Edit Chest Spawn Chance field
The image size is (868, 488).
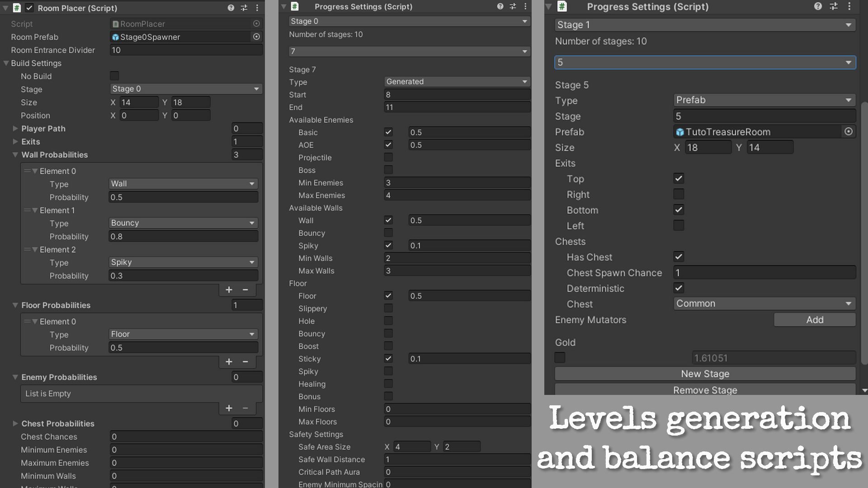pos(764,272)
